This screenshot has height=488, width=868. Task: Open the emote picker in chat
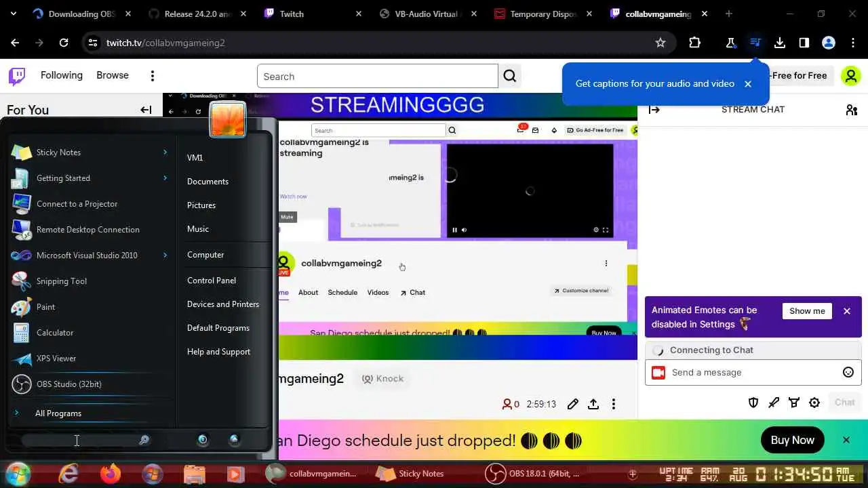pyautogui.click(x=848, y=372)
